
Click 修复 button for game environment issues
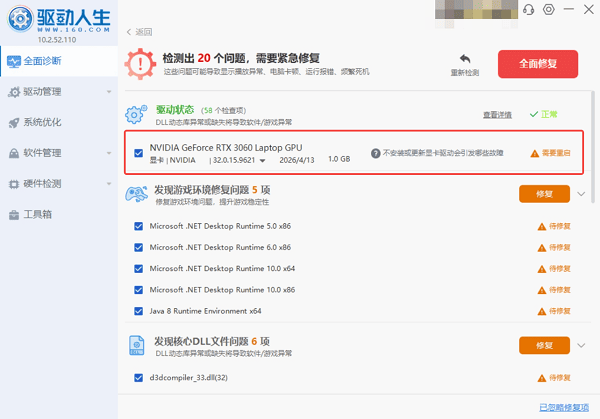click(x=544, y=194)
